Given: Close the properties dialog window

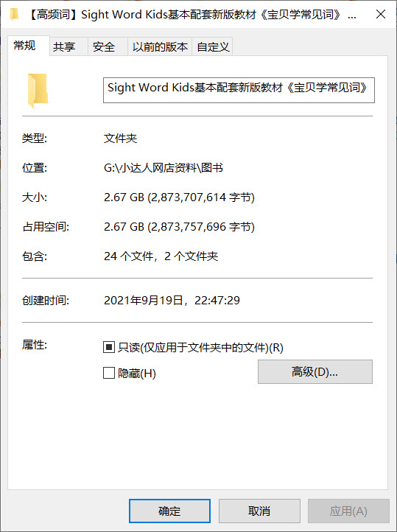Looking at the screenshot, I should tap(381, 14).
